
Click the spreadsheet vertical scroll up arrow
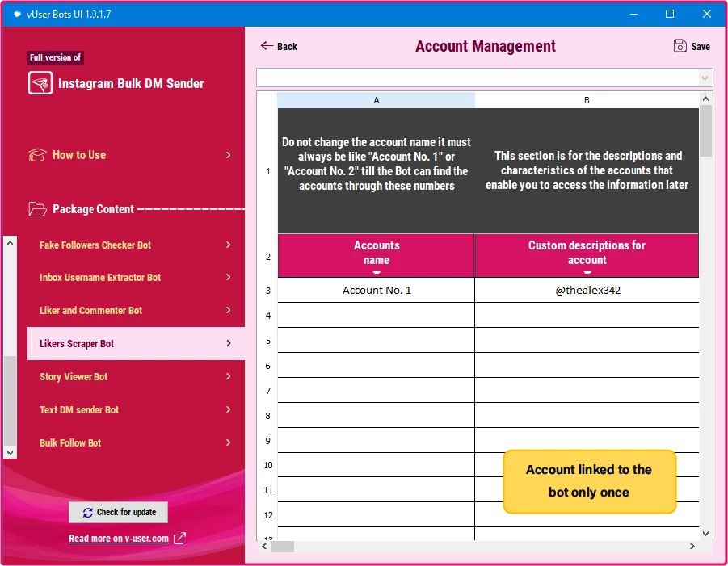705,99
